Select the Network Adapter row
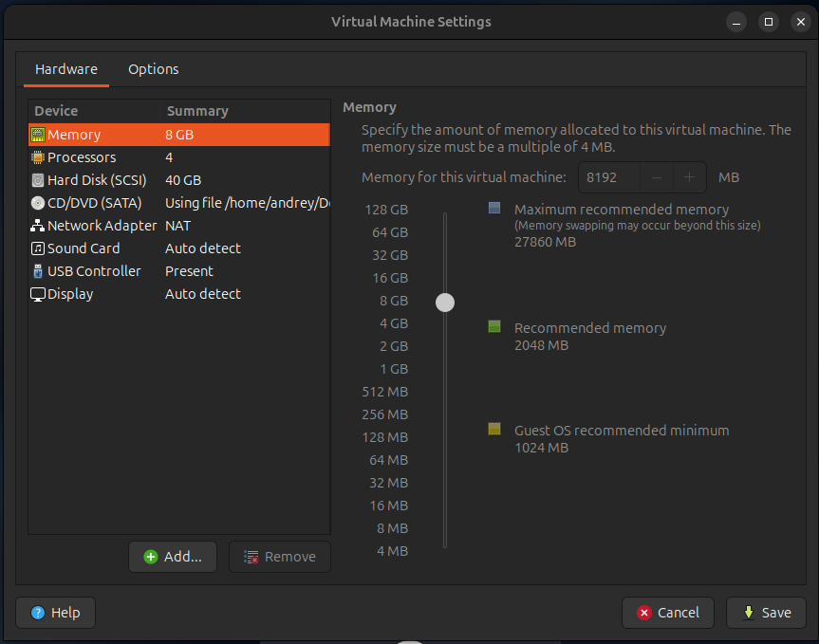This screenshot has height=644, width=819. click(x=179, y=226)
